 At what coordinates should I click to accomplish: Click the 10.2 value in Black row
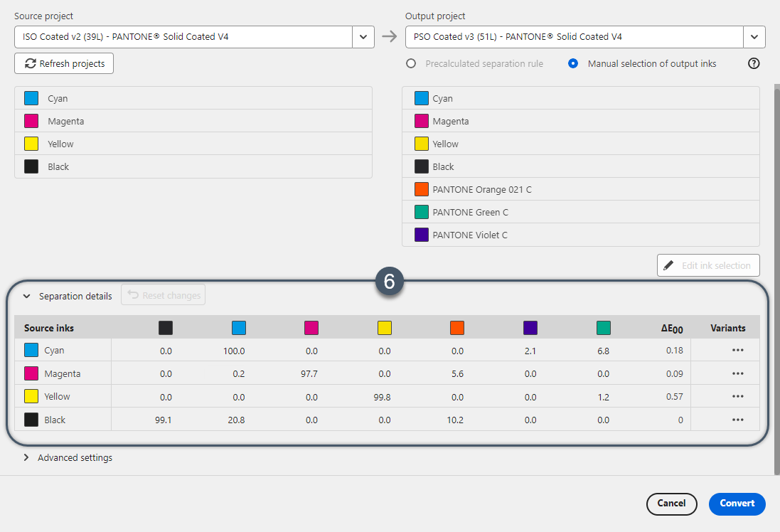click(455, 420)
